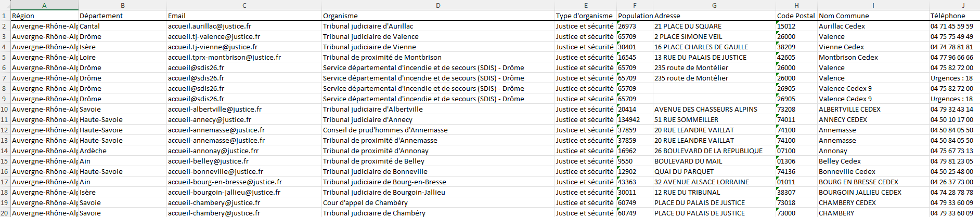980x217 pixels.
Task: Click the 'Email' header cell
Action: 244,16
